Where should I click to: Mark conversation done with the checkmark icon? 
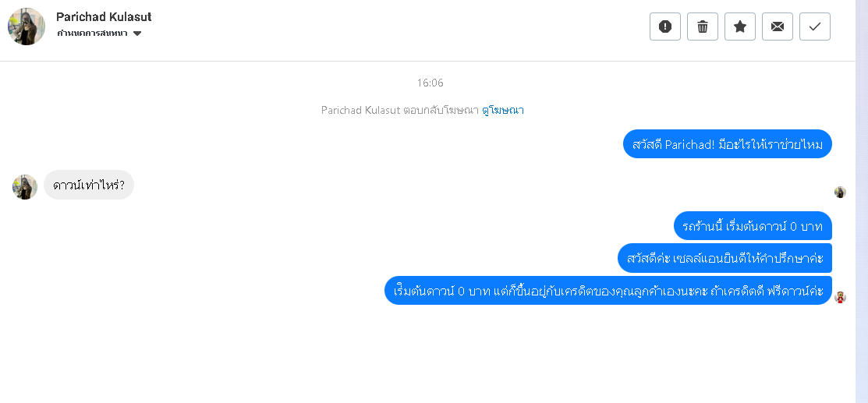coord(815,27)
